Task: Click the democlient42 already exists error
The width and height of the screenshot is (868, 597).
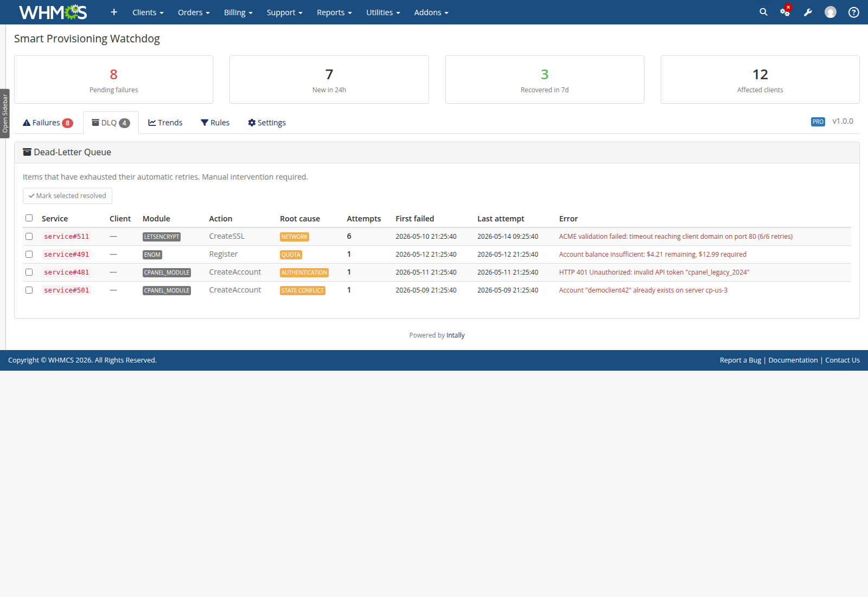Action: click(x=643, y=290)
